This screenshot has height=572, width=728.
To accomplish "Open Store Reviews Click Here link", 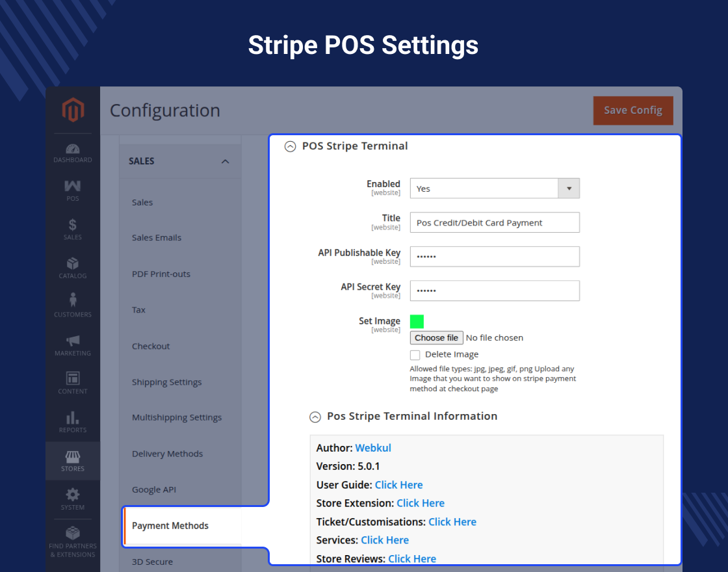I will [412, 558].
